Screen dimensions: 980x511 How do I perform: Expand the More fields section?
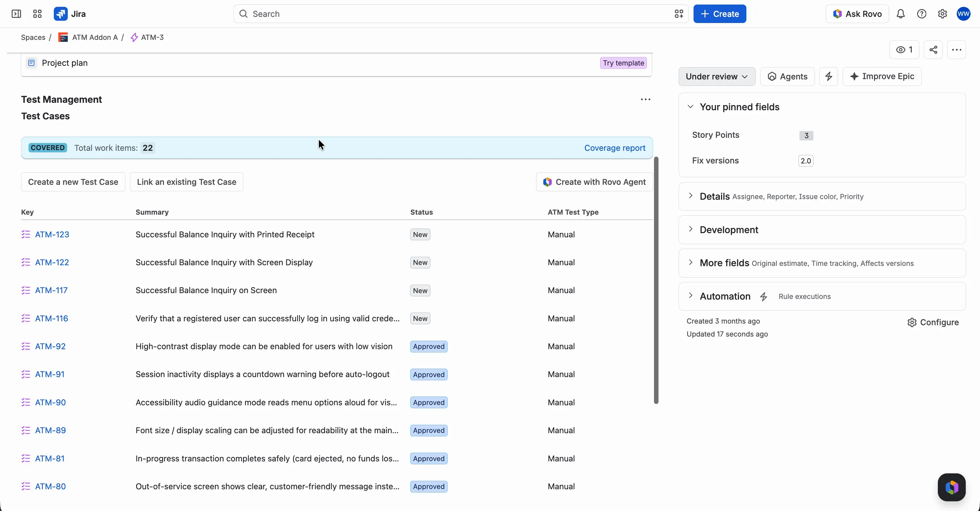(691, 263)
